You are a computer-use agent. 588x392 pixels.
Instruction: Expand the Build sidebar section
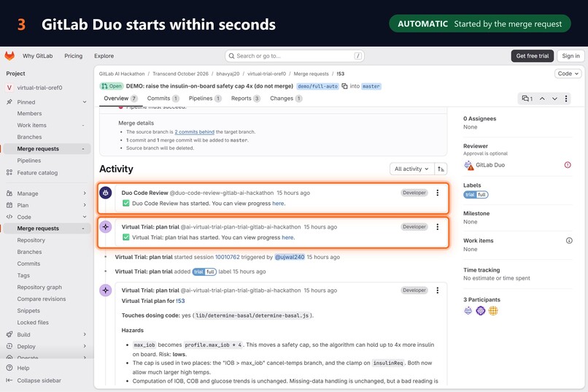[x=85, y=334]
